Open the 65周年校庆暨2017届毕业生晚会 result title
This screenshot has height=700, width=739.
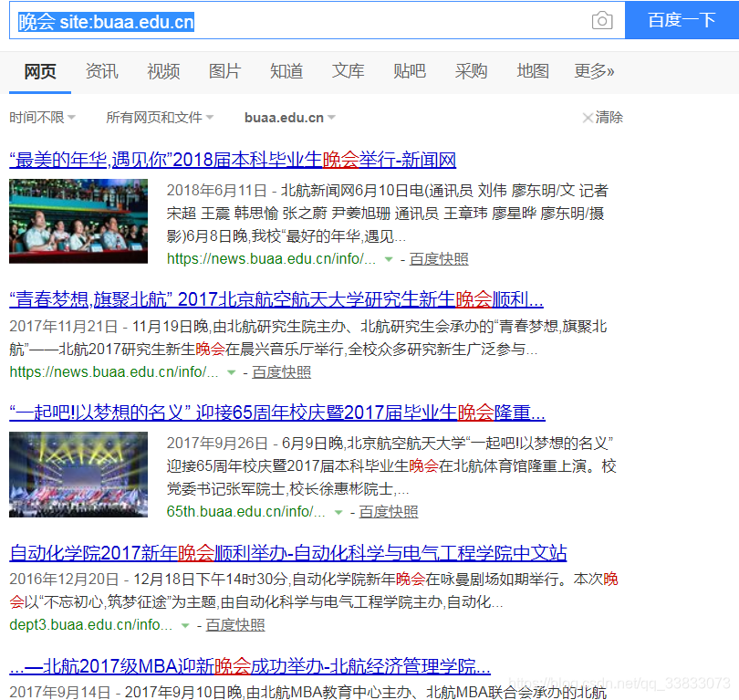click(x=277, y=413)
